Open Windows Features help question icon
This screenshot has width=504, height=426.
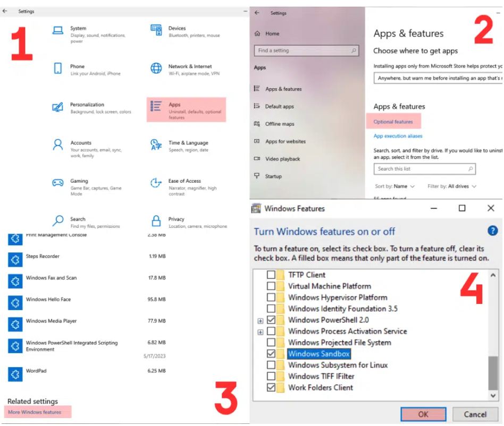tap(492, 231)
